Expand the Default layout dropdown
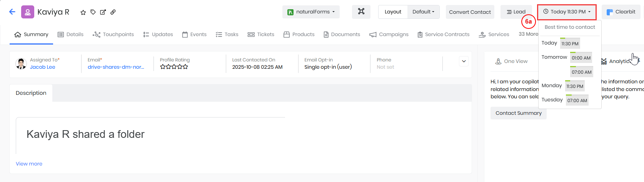The width and height of the screenshot is (644, 182). (x=423, y=12)
